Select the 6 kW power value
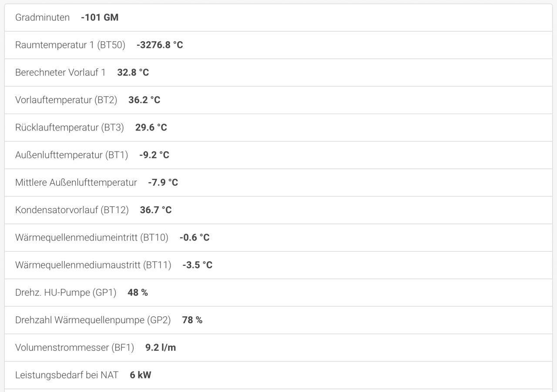 tap(141, 375)
